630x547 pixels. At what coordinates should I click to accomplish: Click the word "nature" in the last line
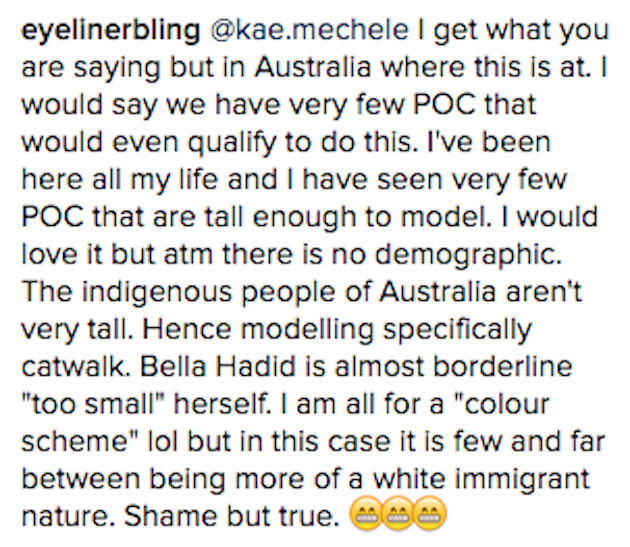coord(68,516)
